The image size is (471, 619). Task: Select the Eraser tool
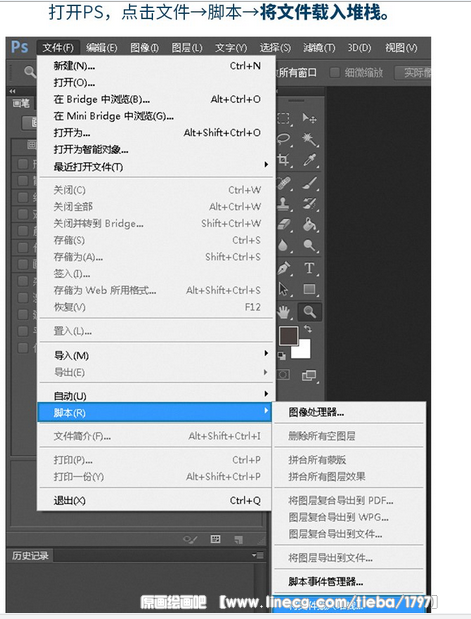tap(284, 224)
